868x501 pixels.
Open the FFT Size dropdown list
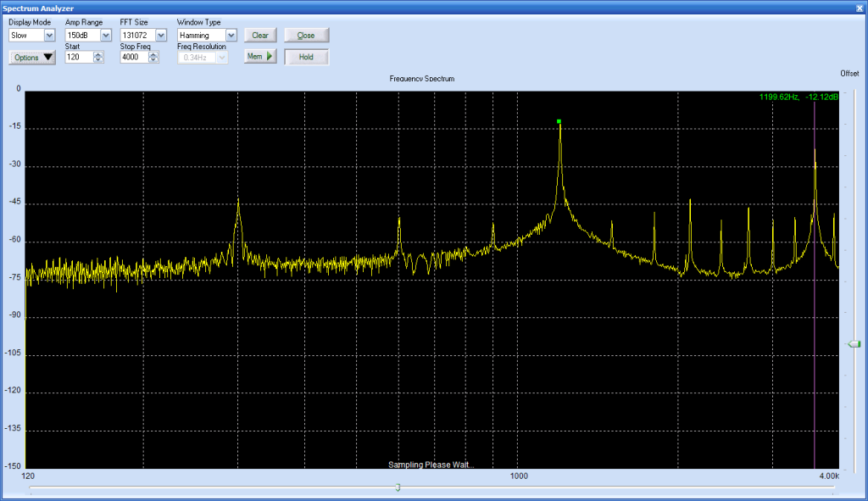[x=161, y=36]
